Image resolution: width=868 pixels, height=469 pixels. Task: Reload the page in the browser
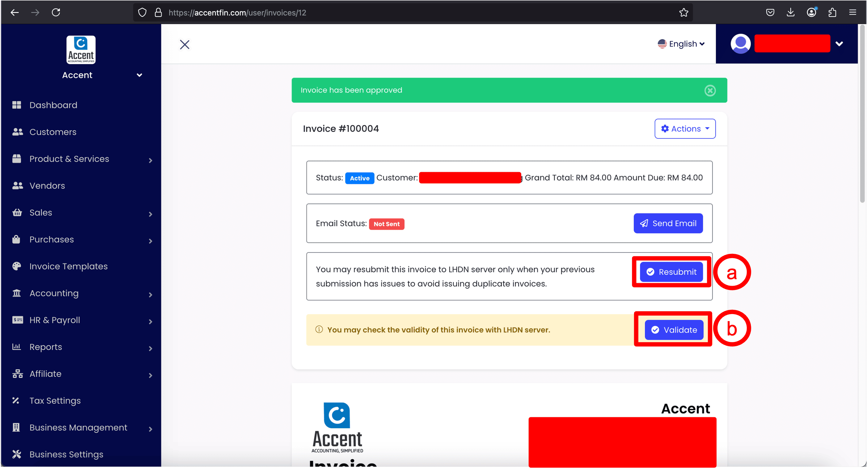[56, 13]
